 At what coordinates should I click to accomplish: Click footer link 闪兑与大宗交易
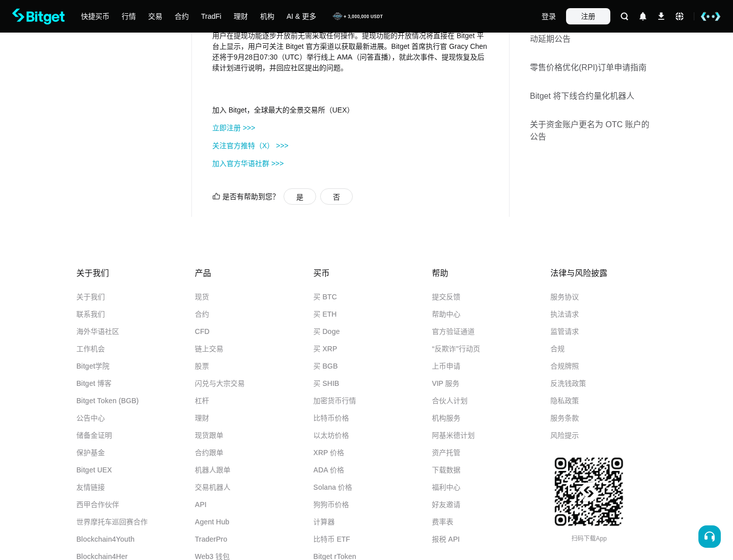point(220,383)
